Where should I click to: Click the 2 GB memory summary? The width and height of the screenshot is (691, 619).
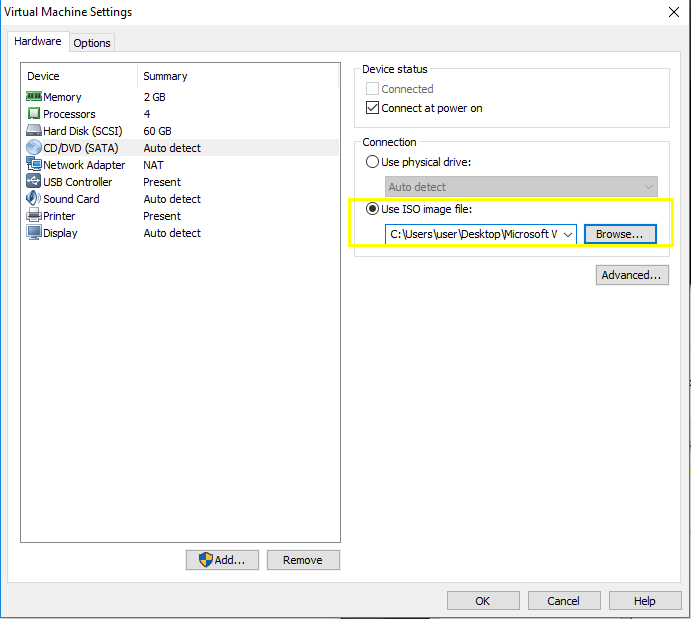click(155, 97)
